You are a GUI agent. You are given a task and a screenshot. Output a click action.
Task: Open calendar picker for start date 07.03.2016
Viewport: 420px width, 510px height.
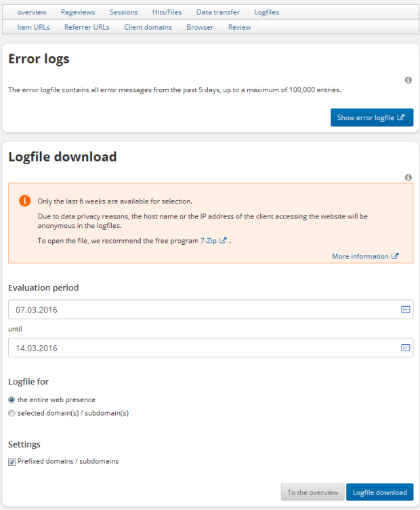tap(405, 309)
